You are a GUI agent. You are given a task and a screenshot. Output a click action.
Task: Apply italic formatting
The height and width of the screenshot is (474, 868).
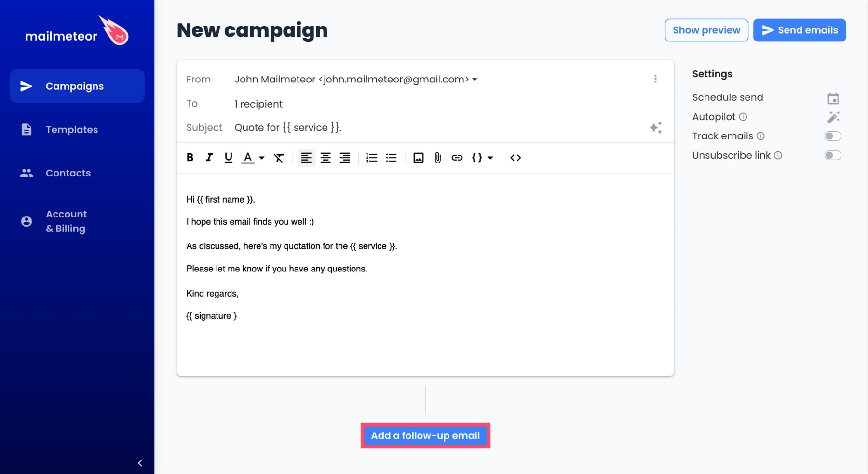tap(209, 158)
